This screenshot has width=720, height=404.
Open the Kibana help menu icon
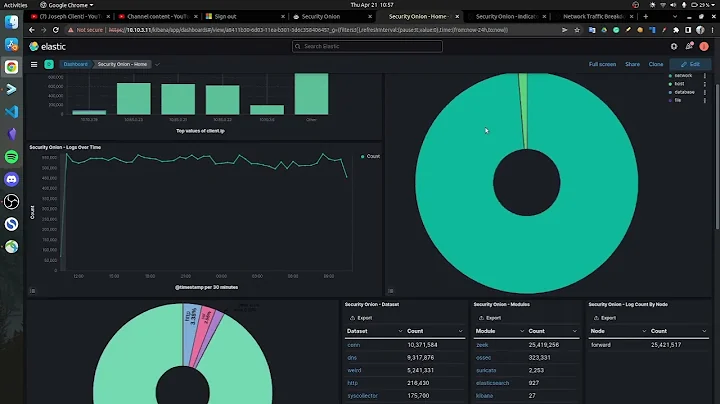coord(674,46)
